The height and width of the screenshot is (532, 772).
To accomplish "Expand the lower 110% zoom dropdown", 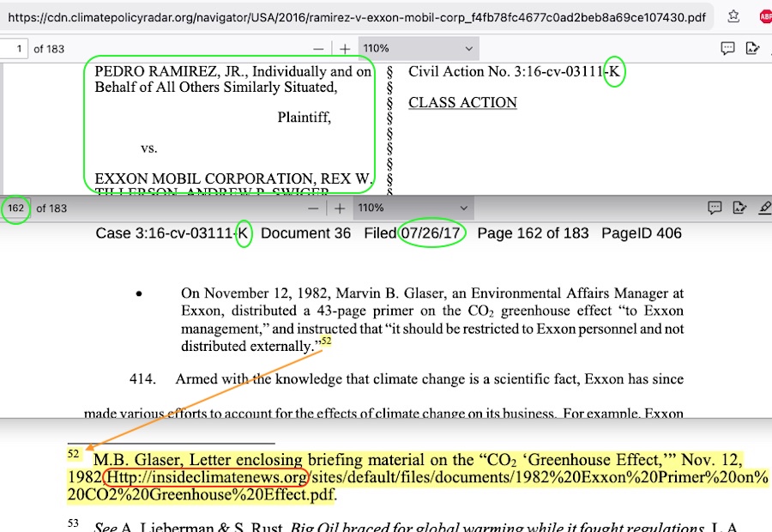I will click(x=413, y=209).
